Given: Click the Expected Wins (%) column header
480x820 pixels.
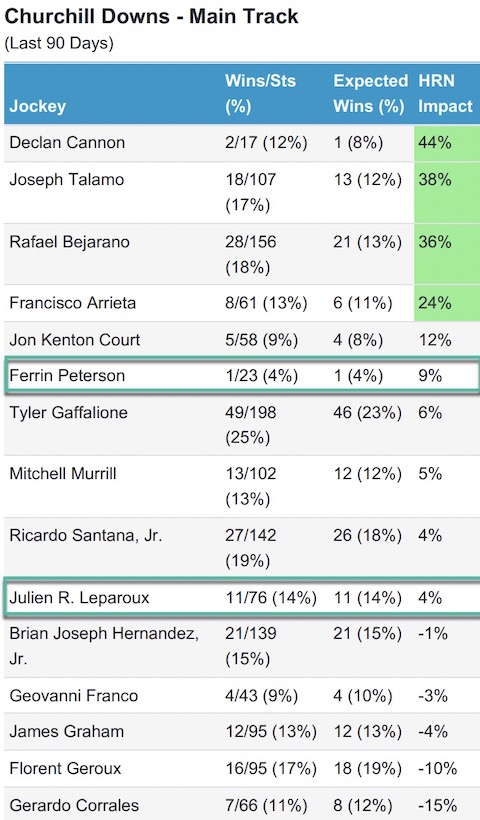Looking at the screenshot, I should tap(370, 94).
